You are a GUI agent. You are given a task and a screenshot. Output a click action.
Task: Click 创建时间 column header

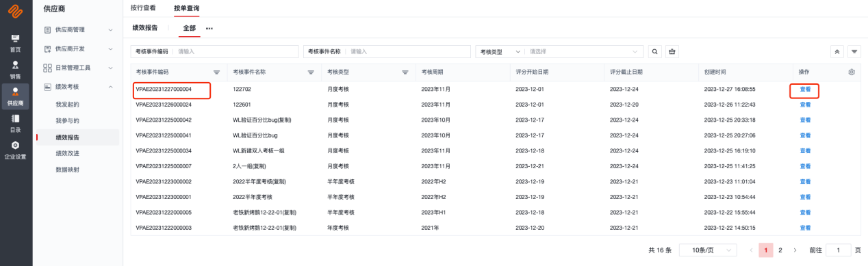[715, 72]
